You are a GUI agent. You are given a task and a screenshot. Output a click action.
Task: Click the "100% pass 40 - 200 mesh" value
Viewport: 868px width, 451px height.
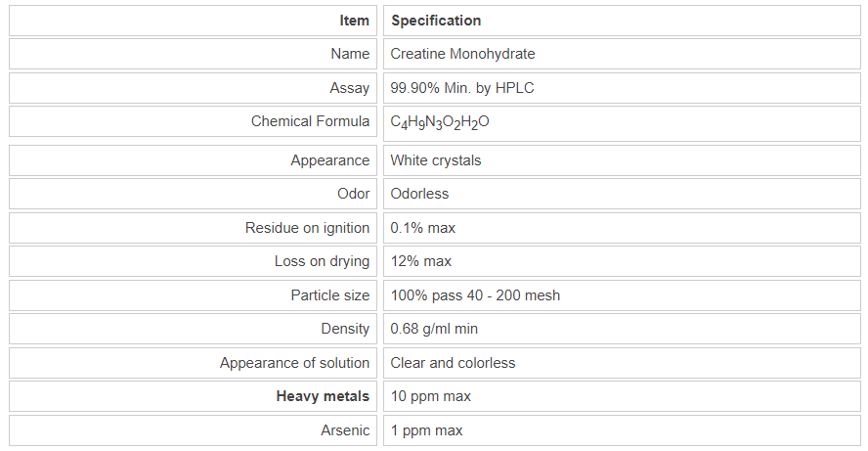pos(475,295)
